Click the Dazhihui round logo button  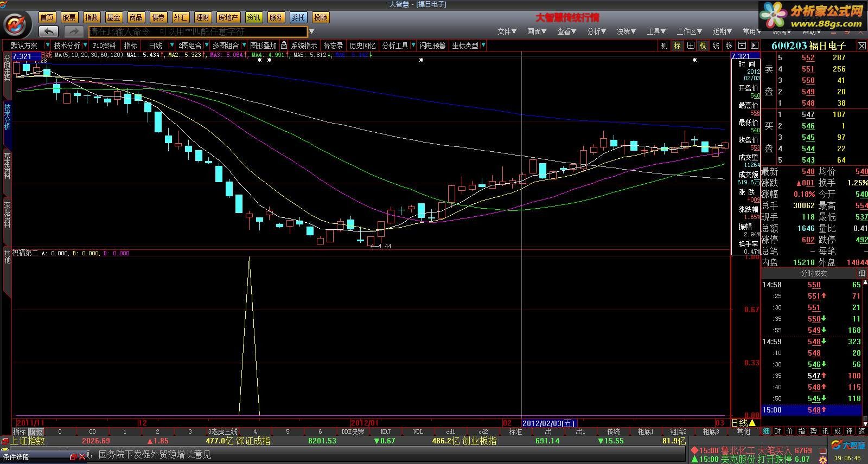16,24
